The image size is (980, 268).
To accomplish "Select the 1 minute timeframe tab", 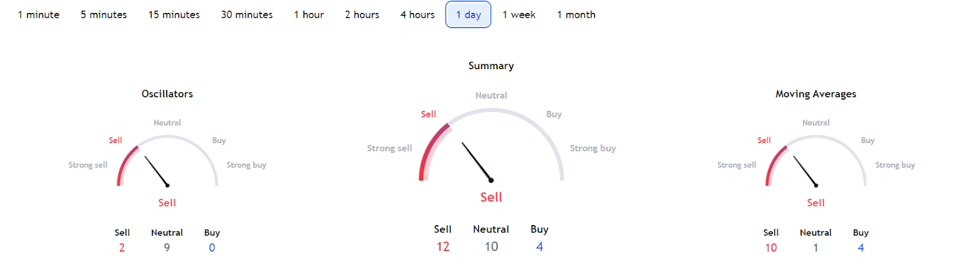I will pyautogui.click(x=39, y=15).
